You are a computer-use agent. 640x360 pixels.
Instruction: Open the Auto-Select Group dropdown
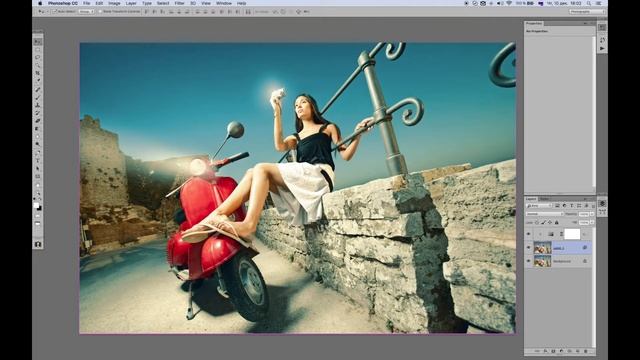pos(86,12)
